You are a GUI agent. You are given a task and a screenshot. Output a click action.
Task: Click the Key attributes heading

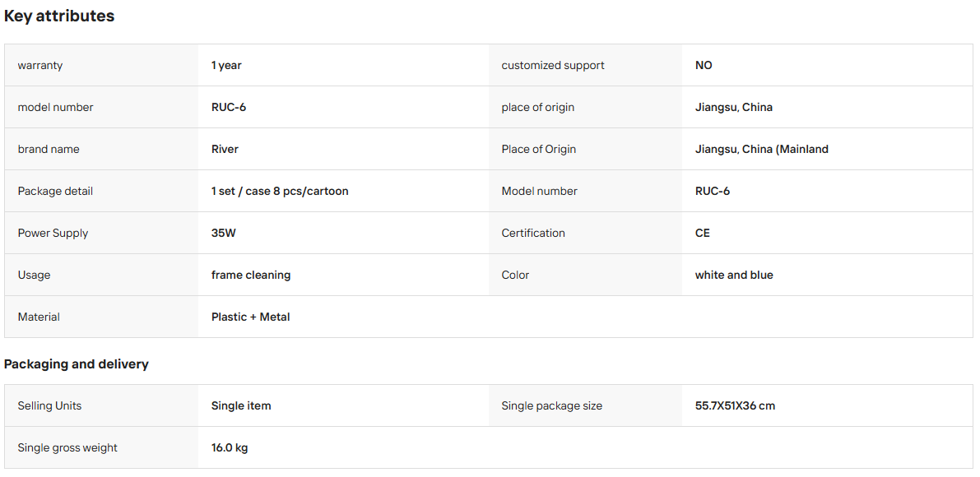coord(59,16)
